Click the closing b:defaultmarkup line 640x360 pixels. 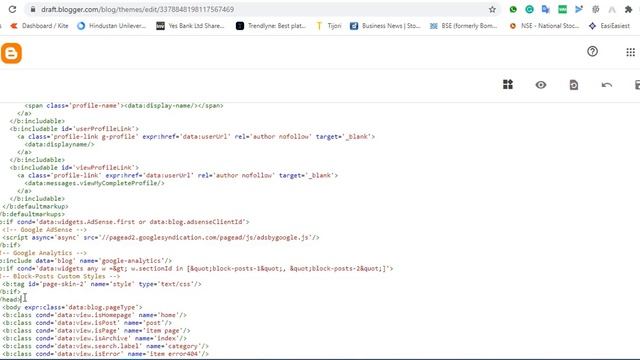point(35,207)
